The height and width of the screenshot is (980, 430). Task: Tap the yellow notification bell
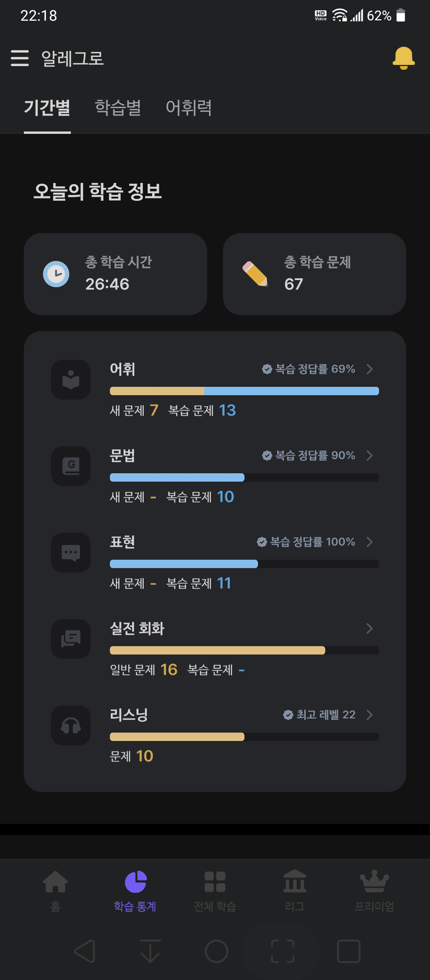403,58
